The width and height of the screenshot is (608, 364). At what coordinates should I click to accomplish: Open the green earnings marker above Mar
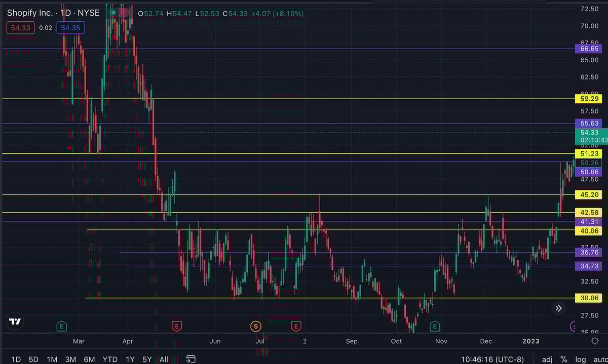tap(62, 326)
